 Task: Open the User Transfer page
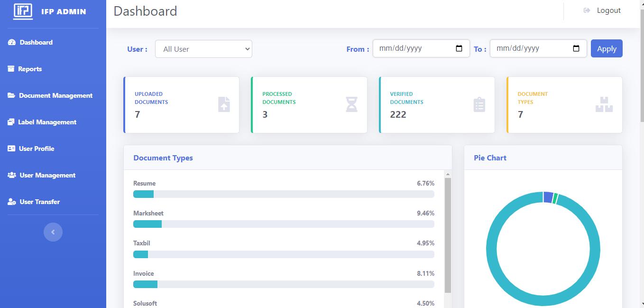[39, 202]
